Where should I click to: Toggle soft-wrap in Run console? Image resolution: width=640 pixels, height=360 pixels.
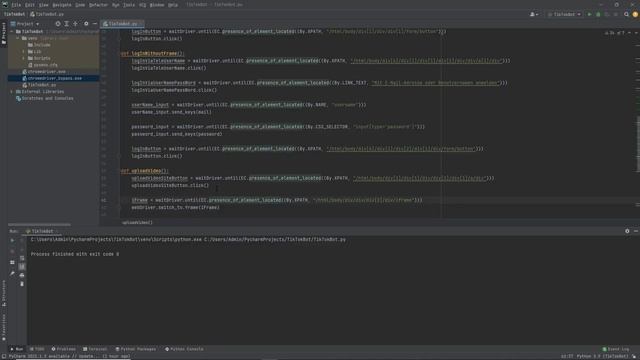pos(22,258)
